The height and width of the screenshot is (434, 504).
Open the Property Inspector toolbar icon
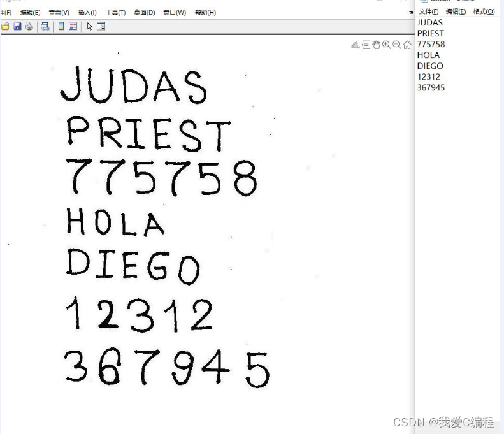pyautogui.click(x=101, y=26)
